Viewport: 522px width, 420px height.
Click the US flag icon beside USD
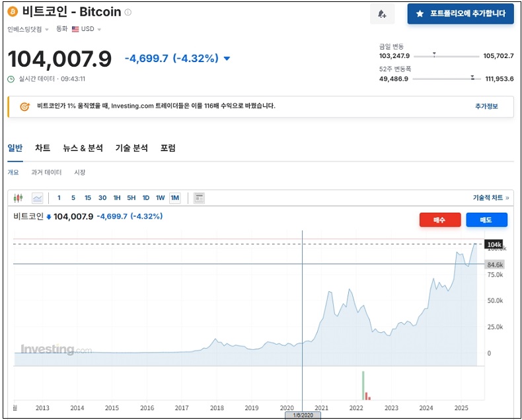(75, 29)
